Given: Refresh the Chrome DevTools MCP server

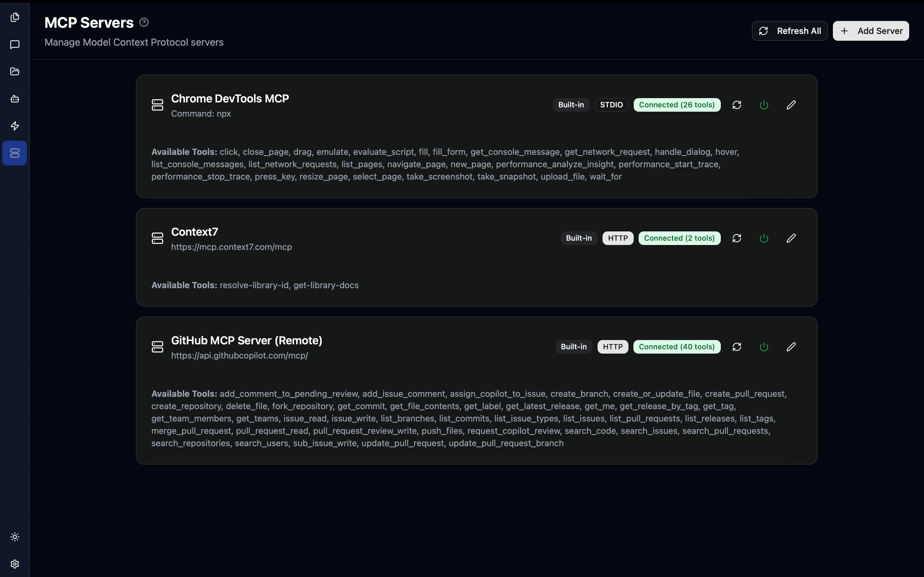Looking at the screenshot, I should coord(737,105).
